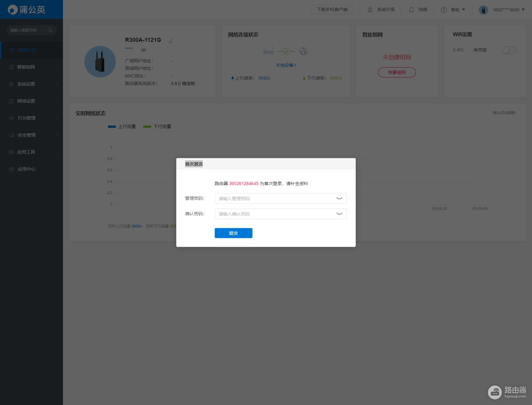Click 我要组网 button
532x405 pixels.
click(397, 72)
